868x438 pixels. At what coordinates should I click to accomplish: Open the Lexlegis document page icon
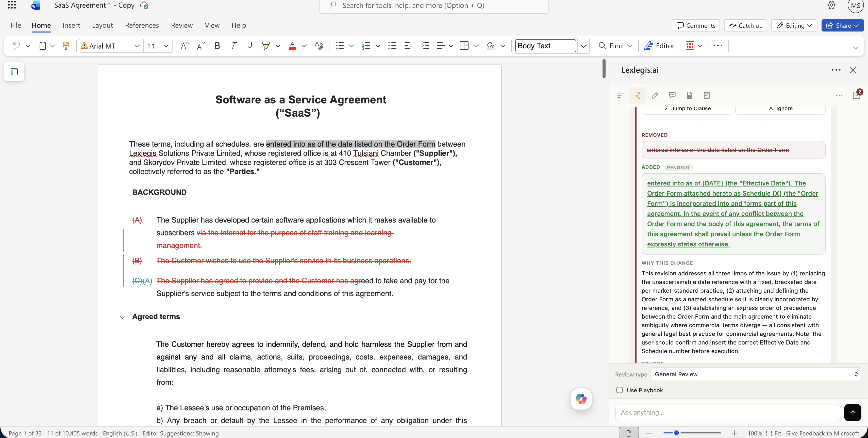(689, 96)
